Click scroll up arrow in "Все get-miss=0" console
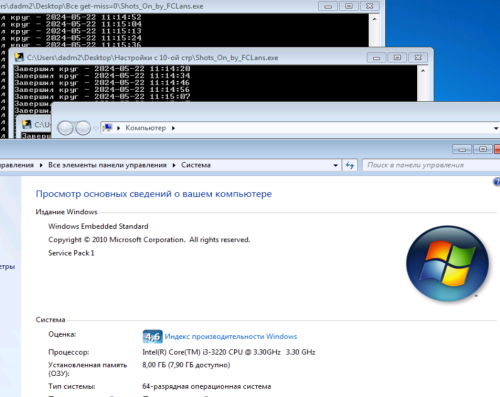This screenshot has height=397, width=500. 374,19
